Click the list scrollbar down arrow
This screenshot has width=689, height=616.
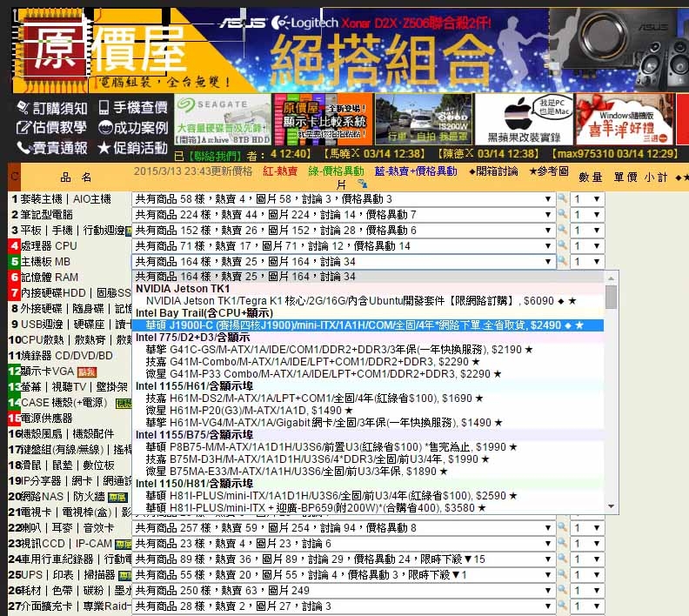(611, 506)
